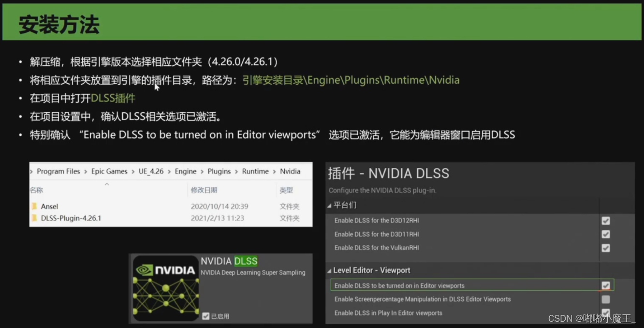The image size is (644, 328).
Task: Sort by 名称 column header
Action: coord(37,190)
